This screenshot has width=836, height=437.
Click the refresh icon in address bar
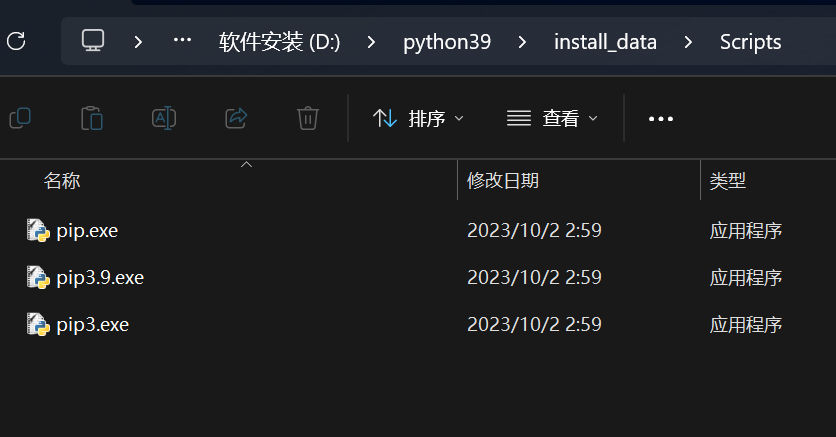point(16,41)
